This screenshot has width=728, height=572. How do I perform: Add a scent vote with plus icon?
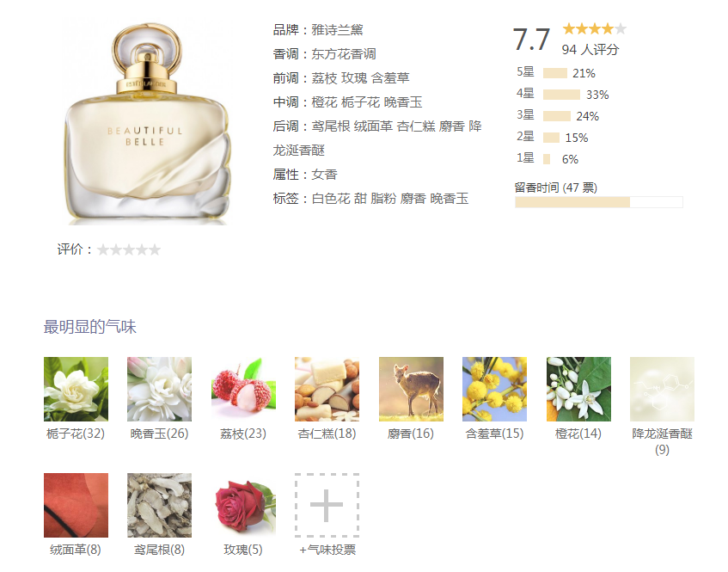(x=327, y=505)
